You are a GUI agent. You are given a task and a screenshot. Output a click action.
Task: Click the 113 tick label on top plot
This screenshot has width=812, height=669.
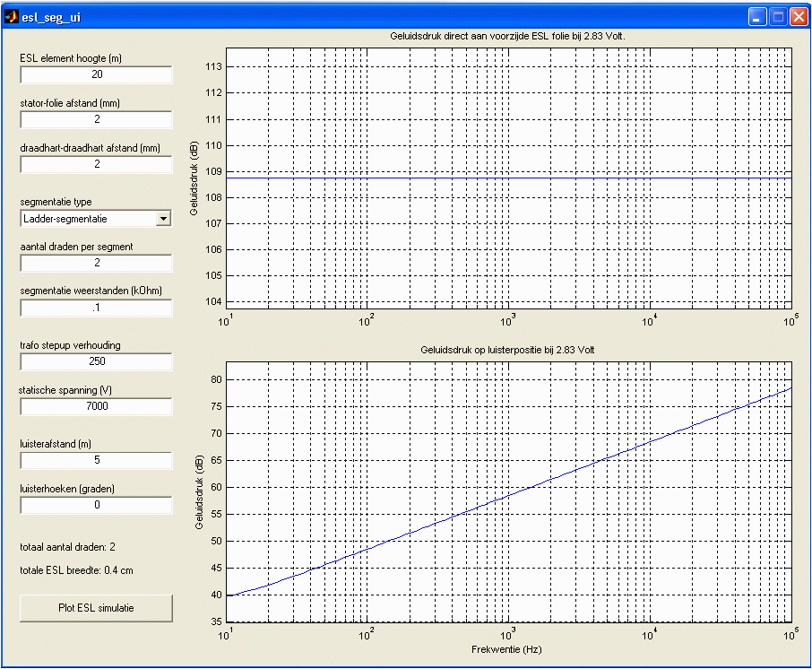pyautogui.click(x=213, y=66)
